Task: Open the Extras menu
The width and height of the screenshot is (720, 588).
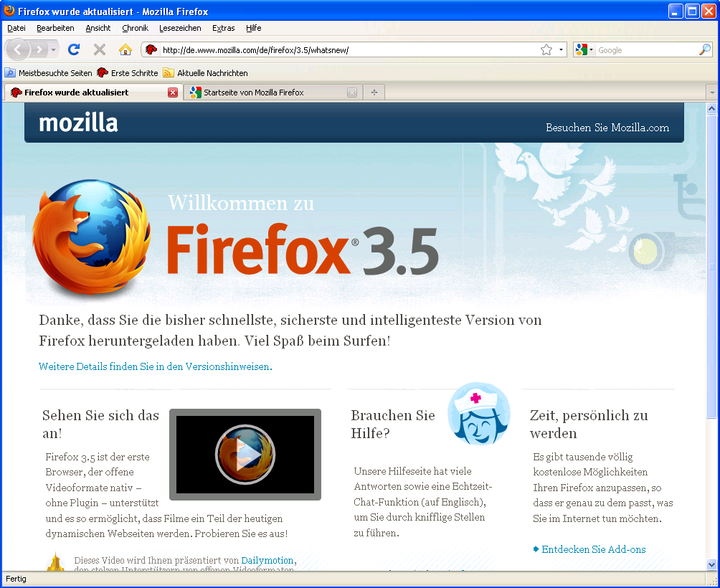Action: coord(224,28)
